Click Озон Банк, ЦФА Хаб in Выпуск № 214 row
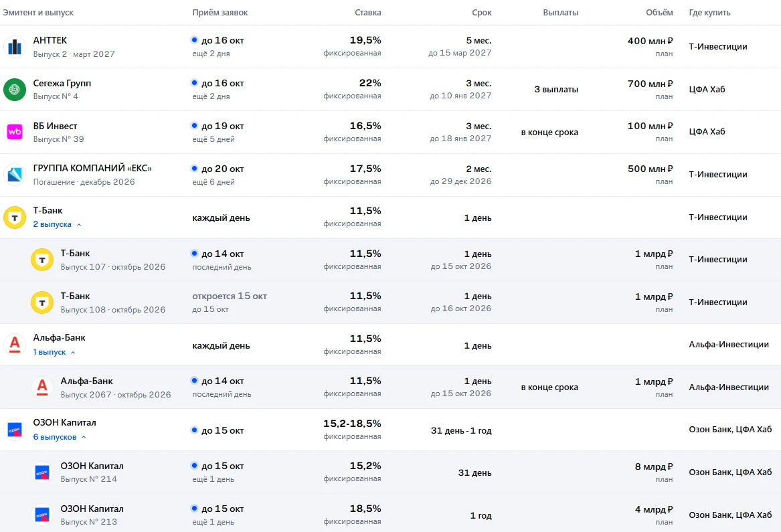The height and width of the screenshot is (532, 781). 730,472
